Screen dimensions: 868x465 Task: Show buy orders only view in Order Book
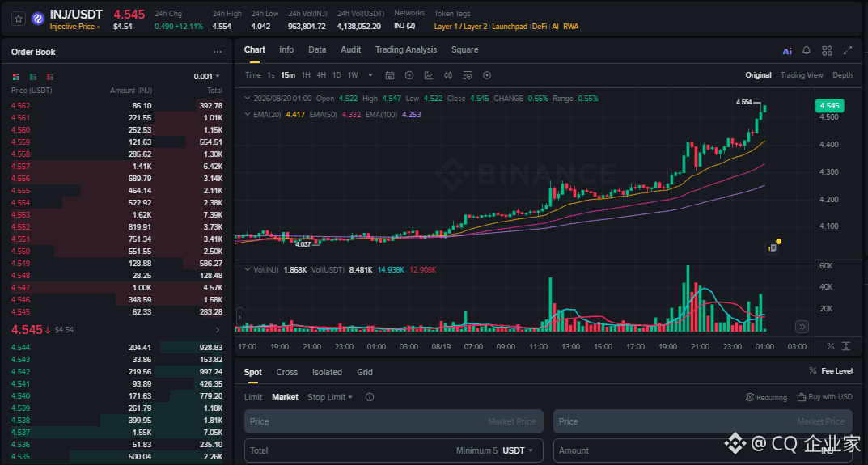[33, 76]
